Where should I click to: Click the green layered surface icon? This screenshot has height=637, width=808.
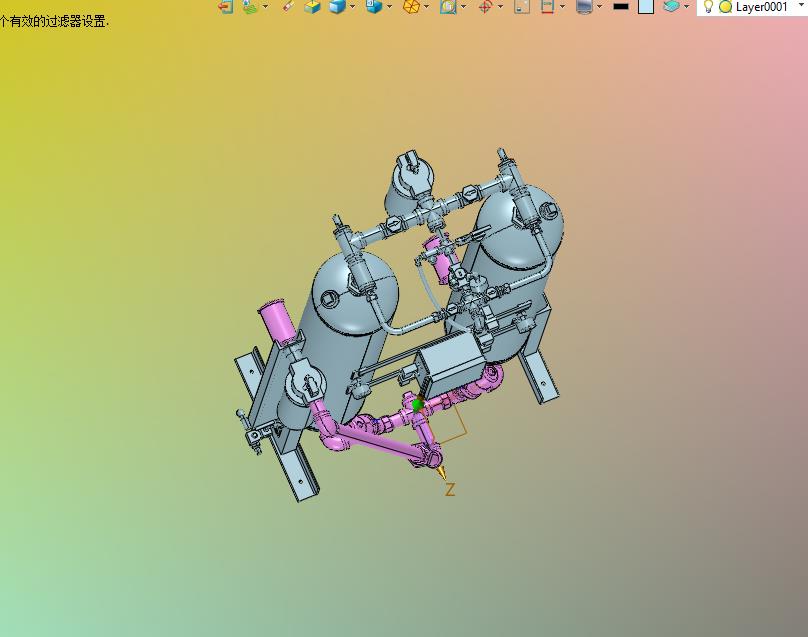(250, 6)
